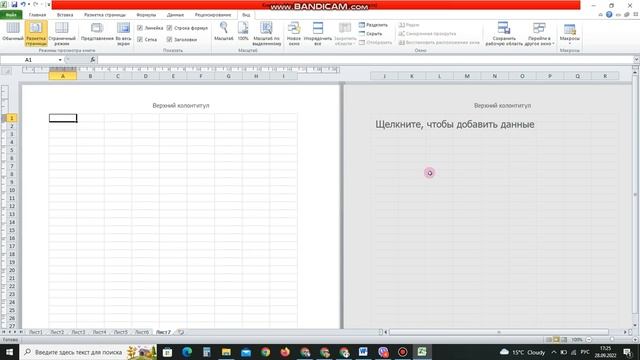Viewport: 640px width, 360px height.
Task: Switch to sheet tab Лист1
Action: coord(36,332)
